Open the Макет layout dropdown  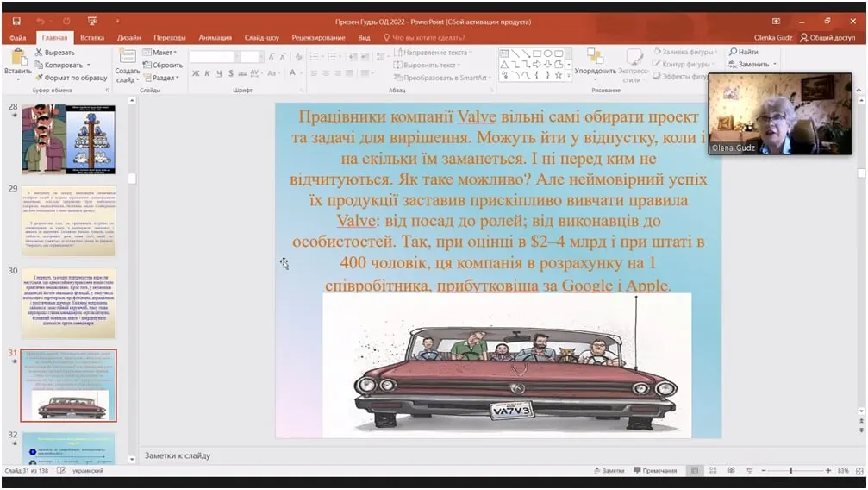click(159, 52)
